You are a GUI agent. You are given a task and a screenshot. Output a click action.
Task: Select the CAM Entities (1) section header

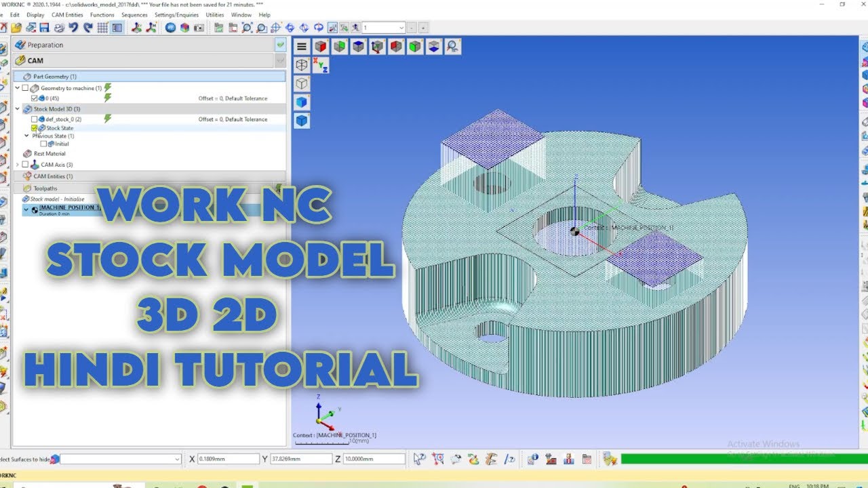(149, 176)
